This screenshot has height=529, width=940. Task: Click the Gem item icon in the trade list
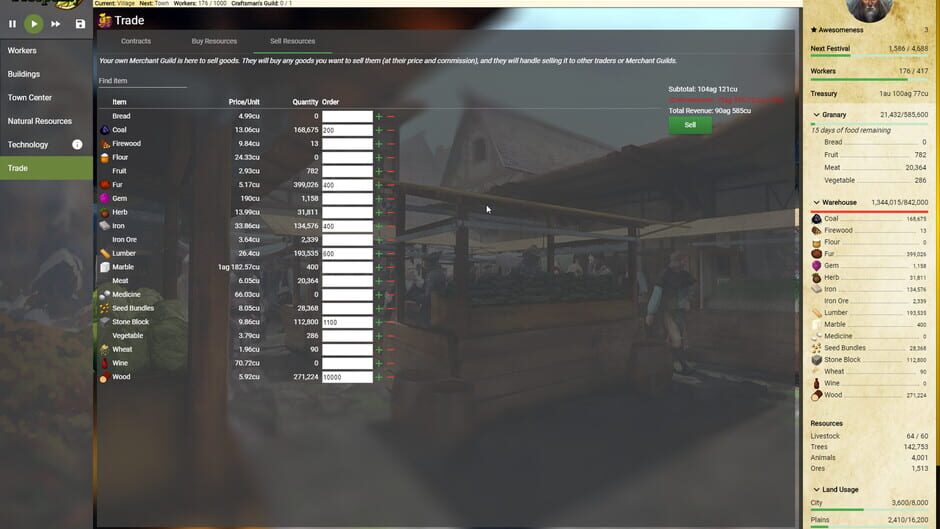tap(105, 199)
